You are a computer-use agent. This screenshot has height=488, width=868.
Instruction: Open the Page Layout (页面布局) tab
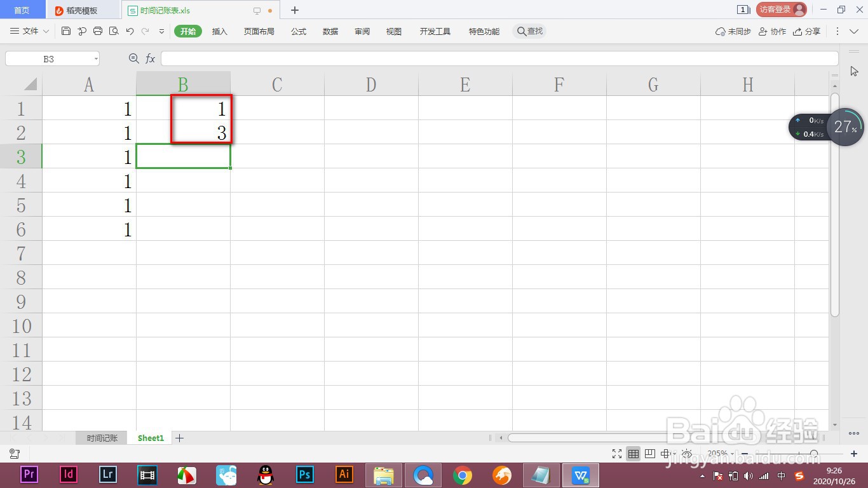(259, 31)
